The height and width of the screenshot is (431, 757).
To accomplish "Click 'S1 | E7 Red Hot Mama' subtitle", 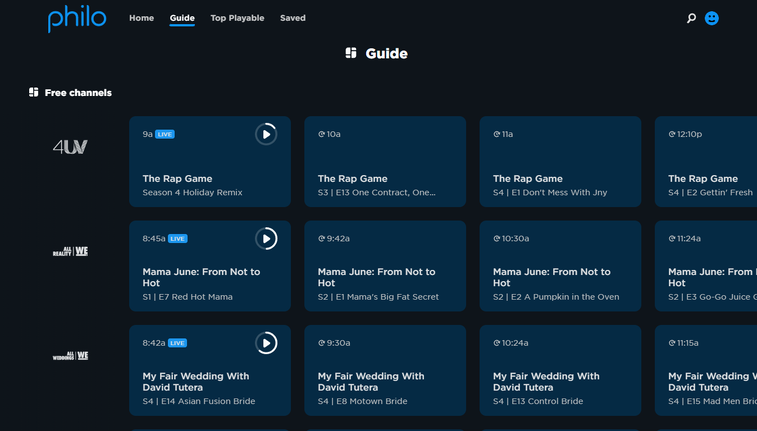I will (x=187, y=297).
